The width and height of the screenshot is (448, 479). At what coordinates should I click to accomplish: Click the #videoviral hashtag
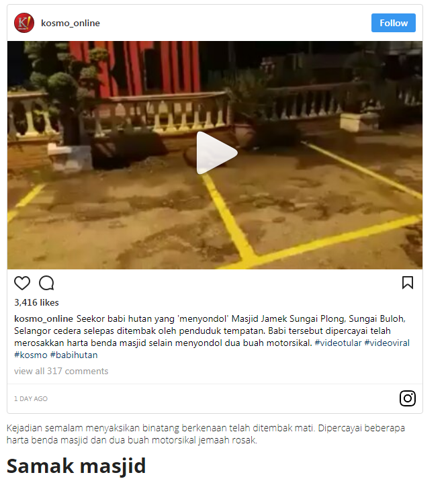click(x=387, y=343)
